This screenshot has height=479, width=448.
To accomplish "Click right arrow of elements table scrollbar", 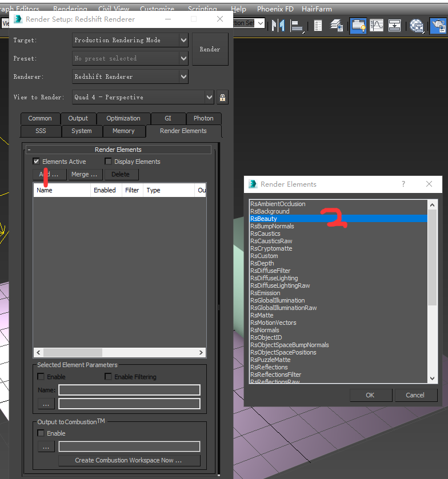I will (201, 352).
